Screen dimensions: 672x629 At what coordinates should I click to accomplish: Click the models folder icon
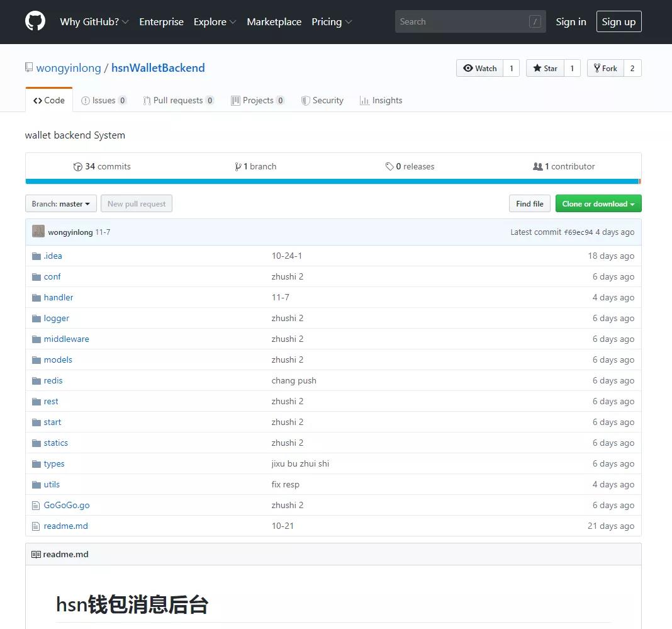[x=36, y=360]
